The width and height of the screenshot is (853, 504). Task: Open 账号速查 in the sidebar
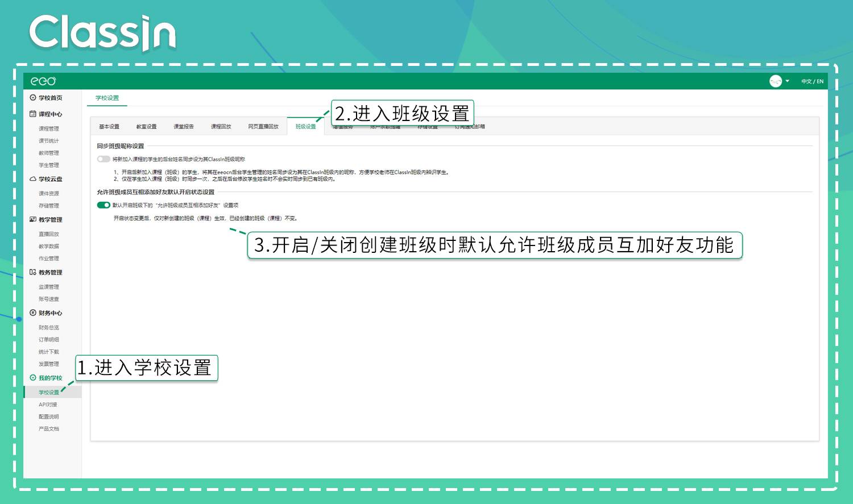(49, 299)
